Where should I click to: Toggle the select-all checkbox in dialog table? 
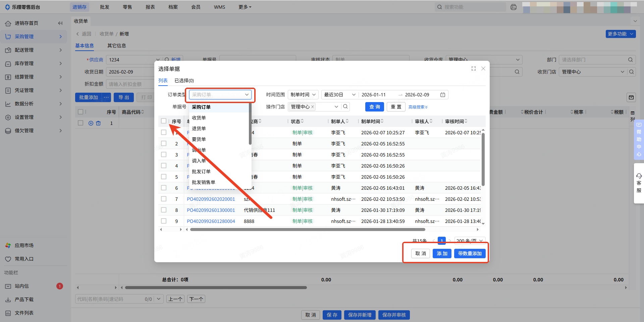pos(164,121)
